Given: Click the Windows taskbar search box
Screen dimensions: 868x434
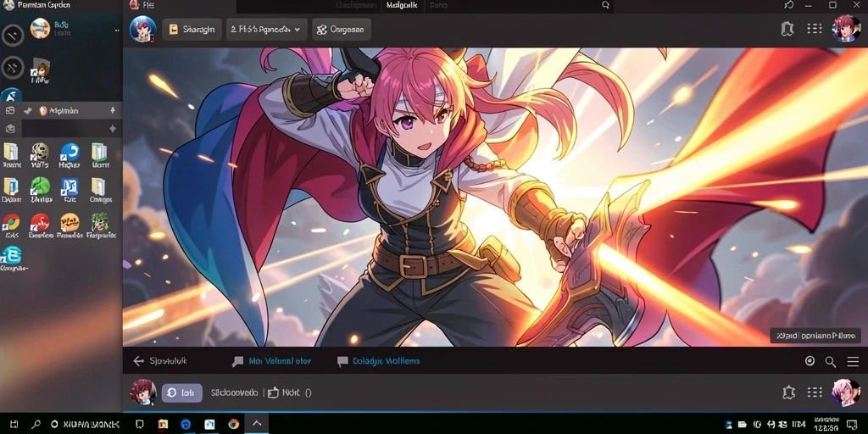Looking at the screenshot, I should (x=86, y=424).
